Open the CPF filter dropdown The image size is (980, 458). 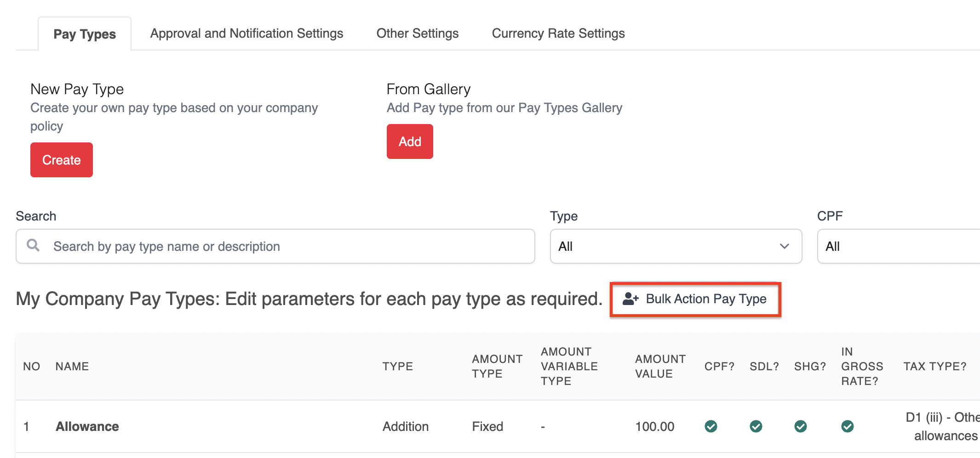(x=897, y=246)
